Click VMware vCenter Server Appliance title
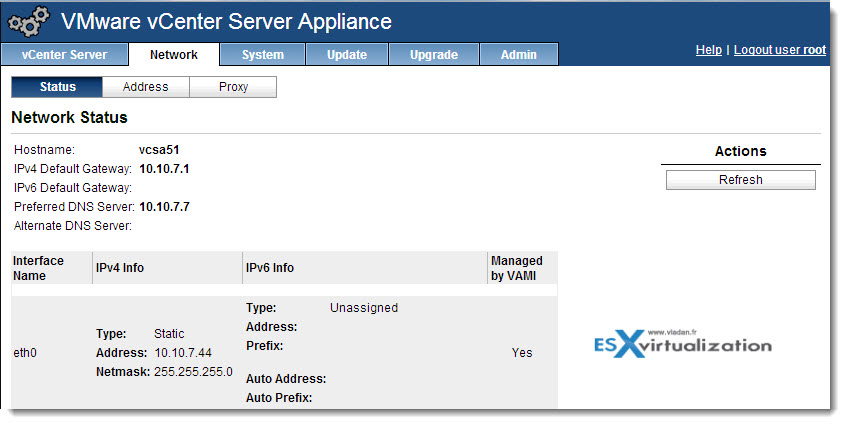845x424 pixels. (226, 22)
